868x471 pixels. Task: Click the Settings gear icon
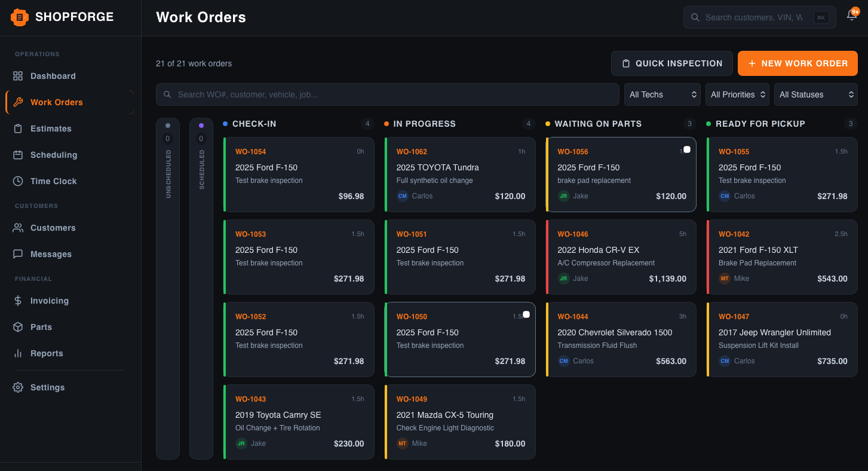coord(18,387)
